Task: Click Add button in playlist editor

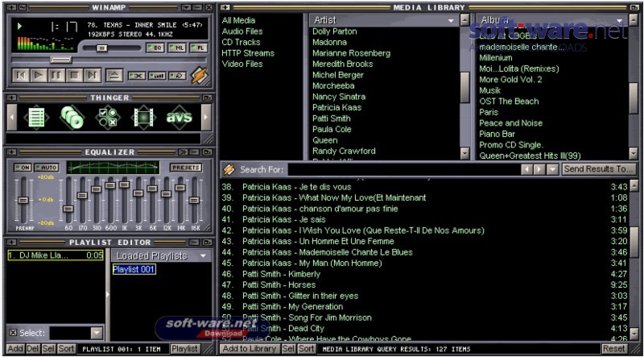Action: [x=15, y=349]
